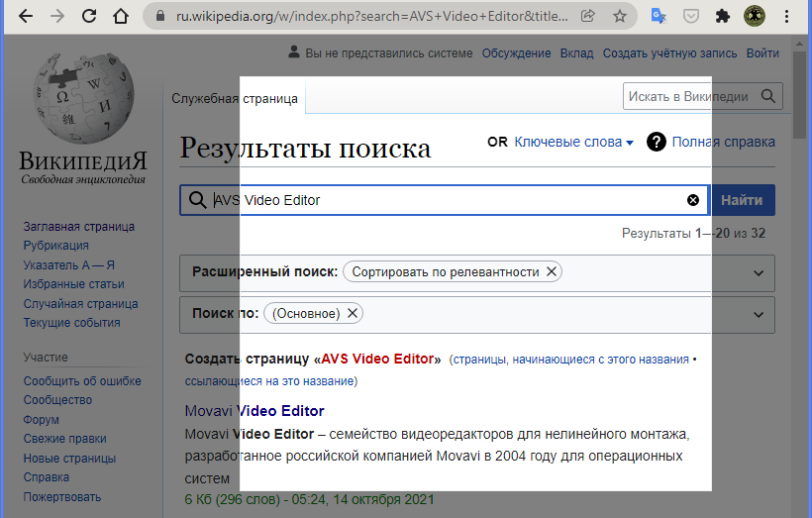This screenshot has height=518, width=812.
Task: Open the Chrome three-dot menu
Action: coord(786,17)
